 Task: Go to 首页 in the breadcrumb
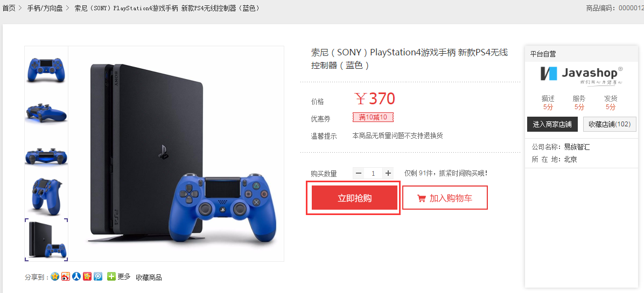tap(9, 8)
